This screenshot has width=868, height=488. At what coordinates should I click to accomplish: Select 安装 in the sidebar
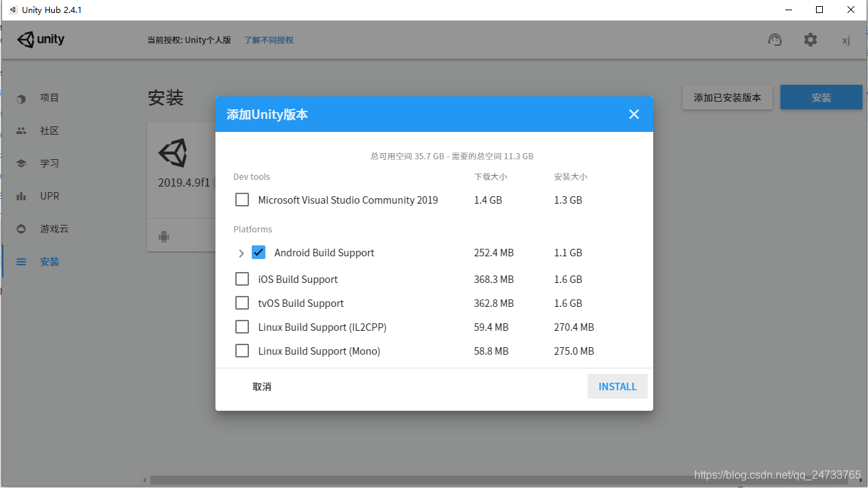(x=50, y=262)
